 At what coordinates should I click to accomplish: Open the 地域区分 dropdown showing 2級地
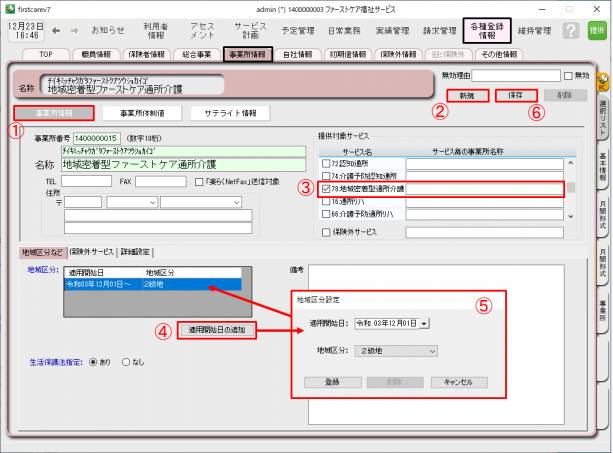[x=431, y=351]
